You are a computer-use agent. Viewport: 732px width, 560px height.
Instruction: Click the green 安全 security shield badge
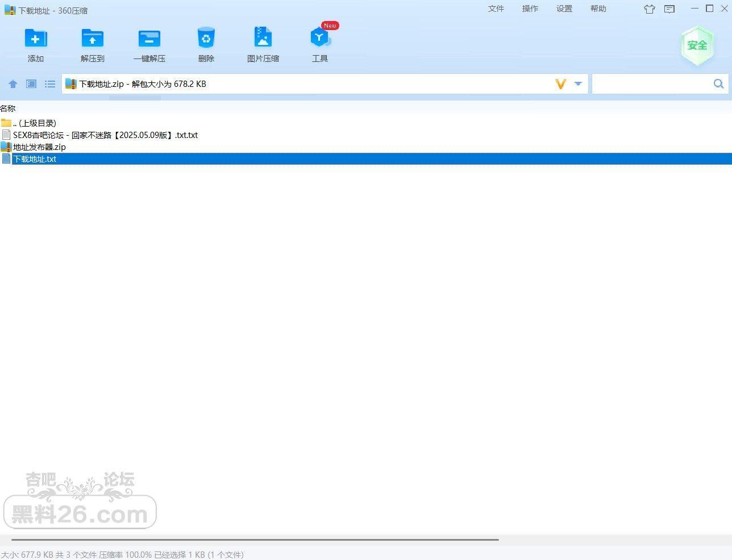point(697,45)
